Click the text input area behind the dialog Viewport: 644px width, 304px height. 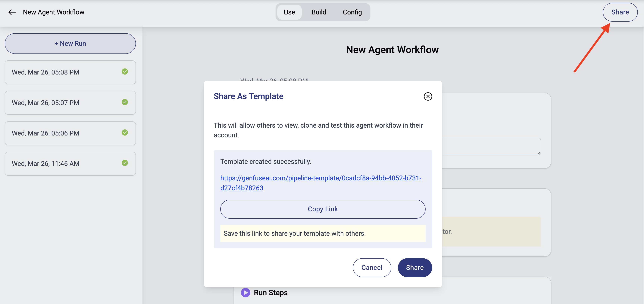490,146
